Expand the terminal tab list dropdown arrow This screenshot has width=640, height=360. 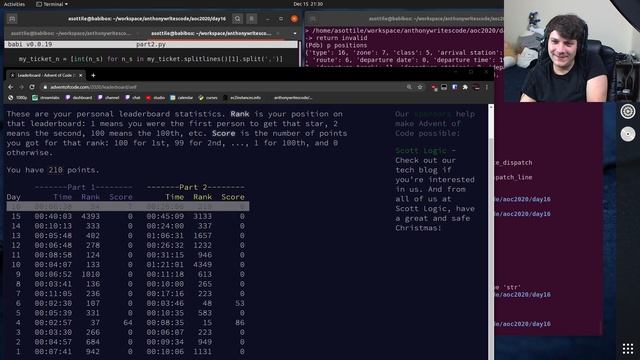click(x=295, y=33)
